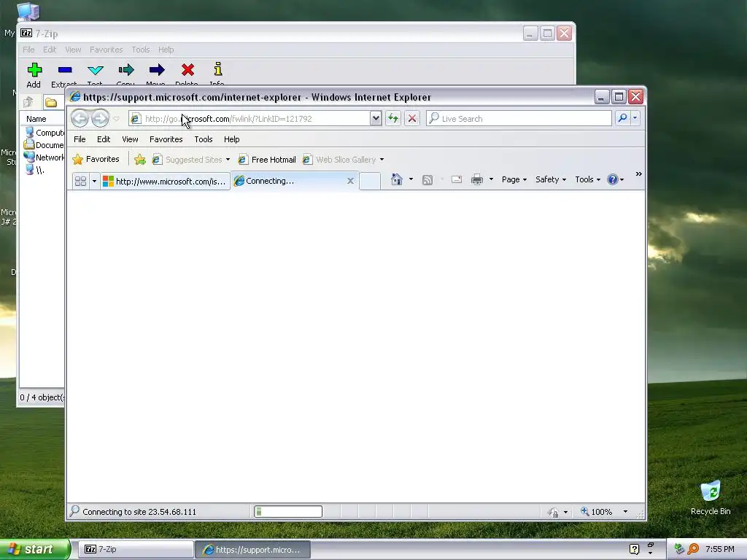The width and height of the screenshot is (747, 560).
Task: Open the File menu in Internet Explorer
Action: coord(80,139)
